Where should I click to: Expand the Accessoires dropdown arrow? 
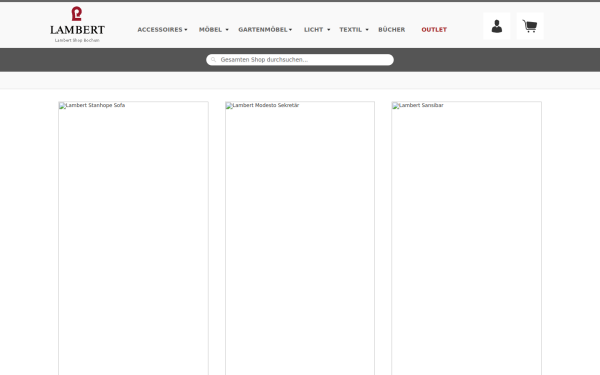(186, 30)
